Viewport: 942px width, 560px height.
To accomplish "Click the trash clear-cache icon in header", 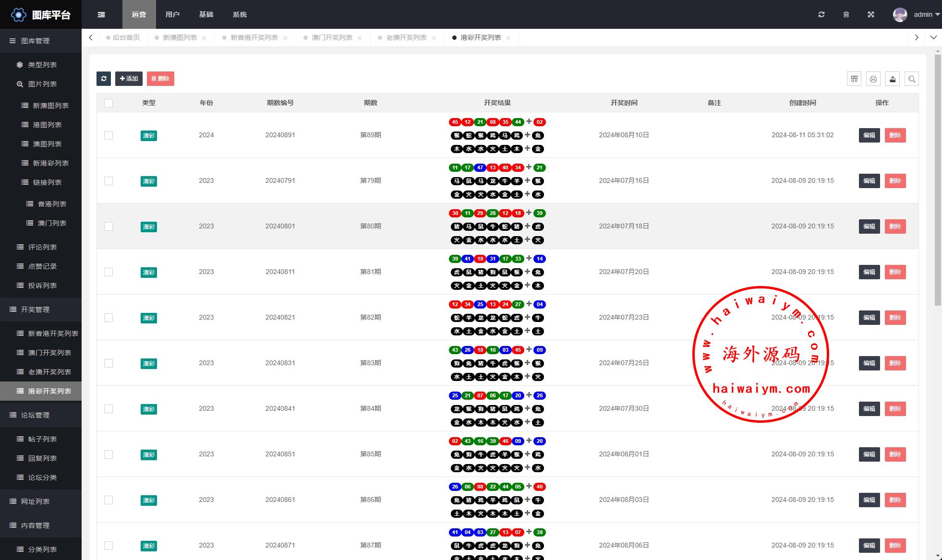I will coord(846,14).
